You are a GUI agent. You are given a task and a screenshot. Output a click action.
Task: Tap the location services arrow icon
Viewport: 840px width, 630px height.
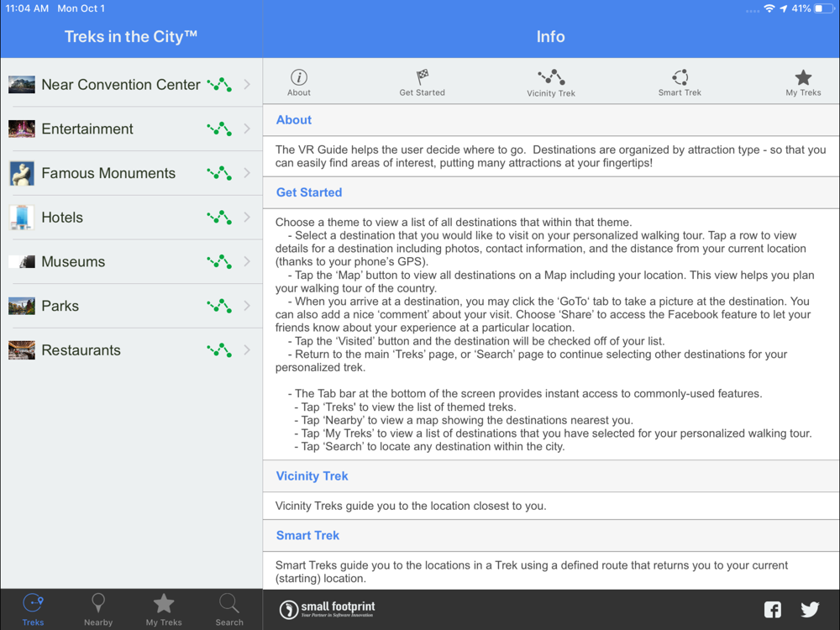click(783, 8)
